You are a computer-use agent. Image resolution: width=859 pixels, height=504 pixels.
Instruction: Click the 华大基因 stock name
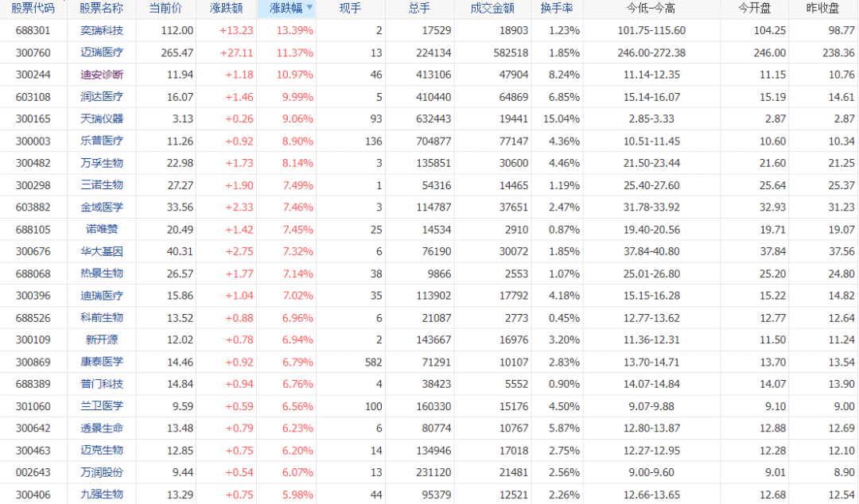101,251
